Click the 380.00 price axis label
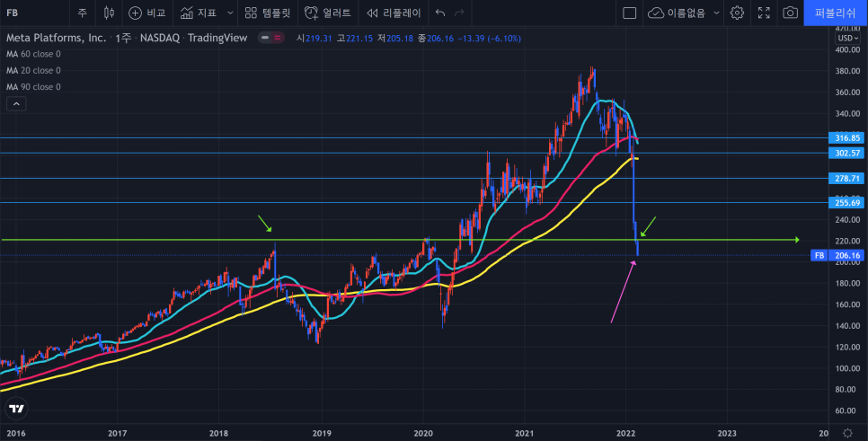This screenshot has width=868, height=441. [847, 71]
